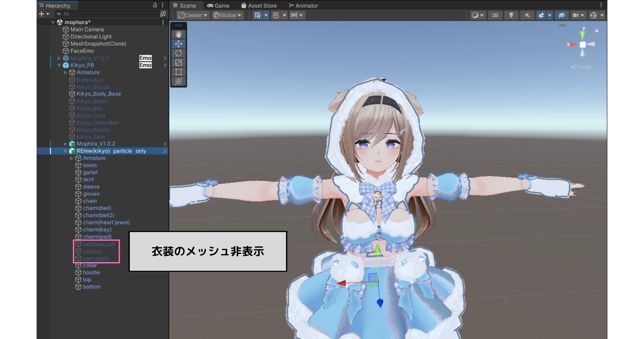Collapse the Kikyo_PB hierarchy item

(x=59, y=65)
